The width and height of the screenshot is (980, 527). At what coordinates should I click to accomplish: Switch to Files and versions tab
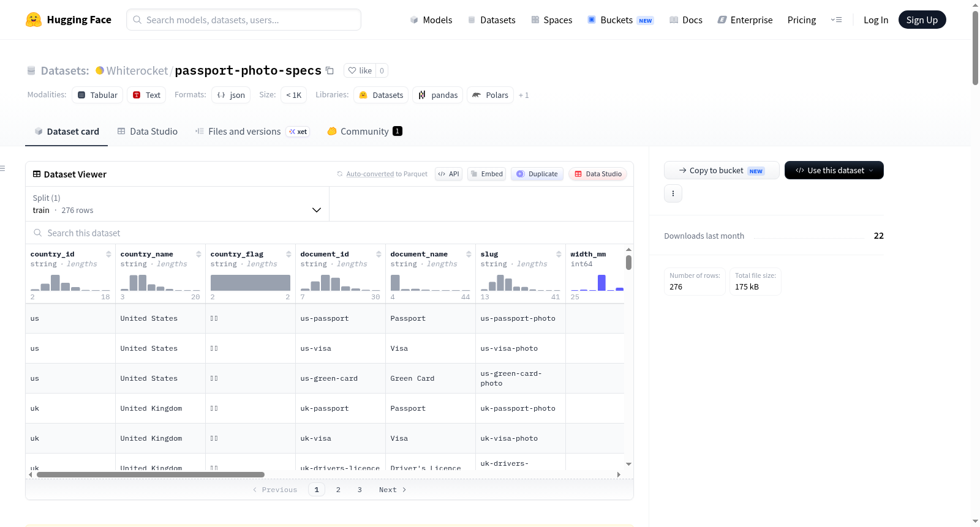[252, 131]
